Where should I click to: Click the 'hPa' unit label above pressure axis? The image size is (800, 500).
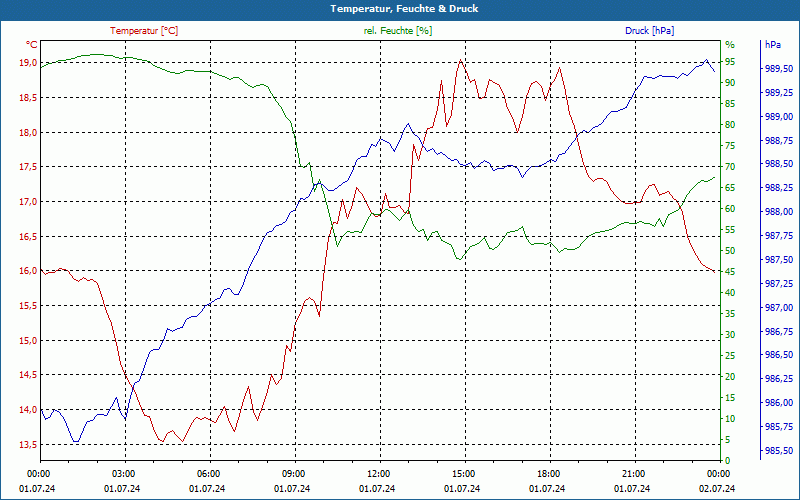click(772, 45)
